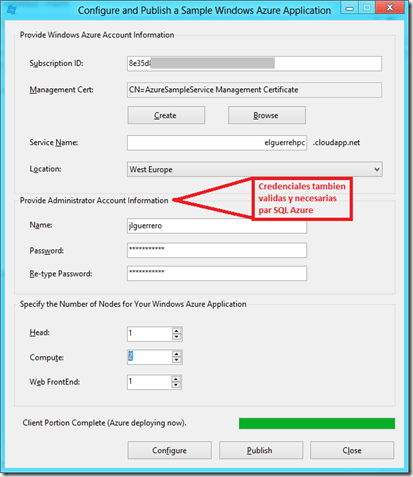Decrease Web FrontEnd count with down arrow
Image resolution: width=413 pixels, height=477 pixels.
tap(177, 385)
